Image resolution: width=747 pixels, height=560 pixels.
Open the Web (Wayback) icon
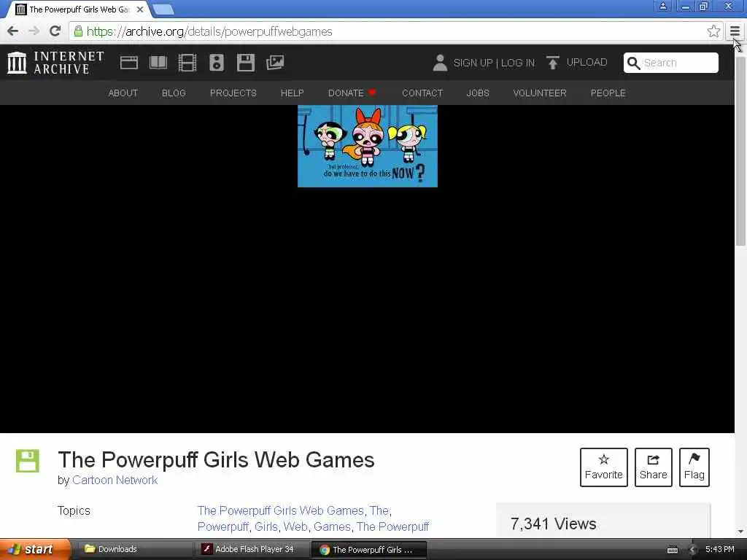click(128, 63)
